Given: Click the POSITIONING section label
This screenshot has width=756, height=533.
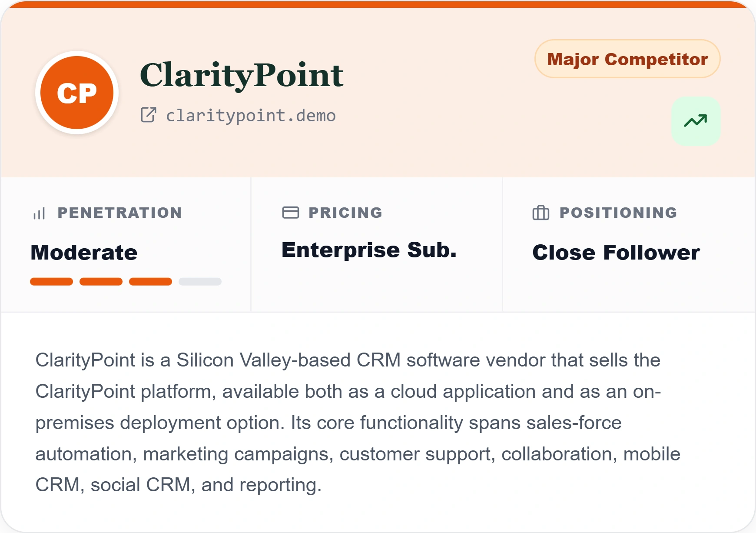Looking at the screenshot, I should 618,213.
